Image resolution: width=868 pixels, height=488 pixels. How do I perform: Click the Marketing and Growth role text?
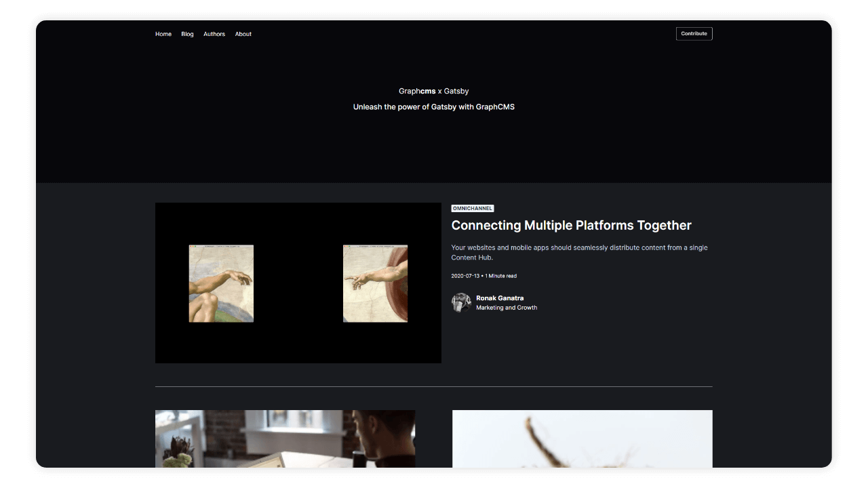[x=507, y=308]
